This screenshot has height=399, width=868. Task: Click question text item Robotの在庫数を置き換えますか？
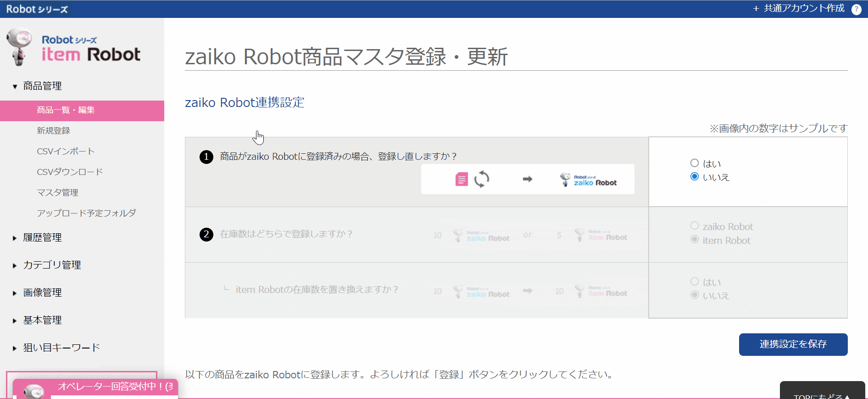(x=317, y=290)
